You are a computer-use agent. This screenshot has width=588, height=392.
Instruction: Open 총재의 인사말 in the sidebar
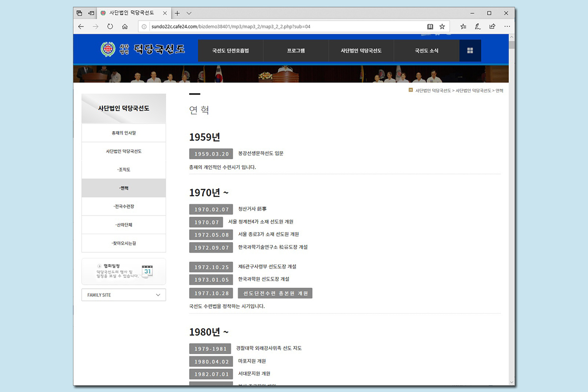(123, 133)
